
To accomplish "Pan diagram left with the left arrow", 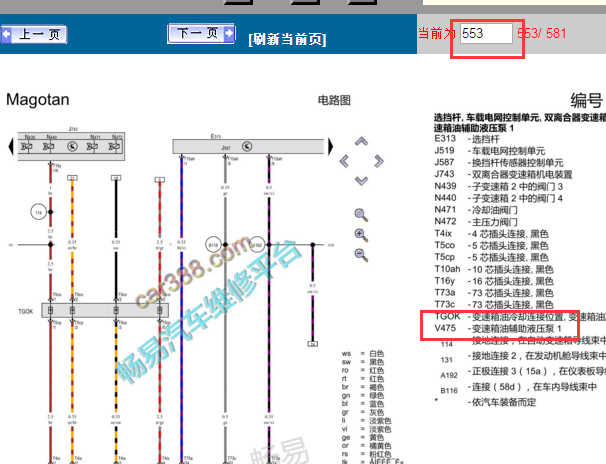I will (x=344, y=161).
